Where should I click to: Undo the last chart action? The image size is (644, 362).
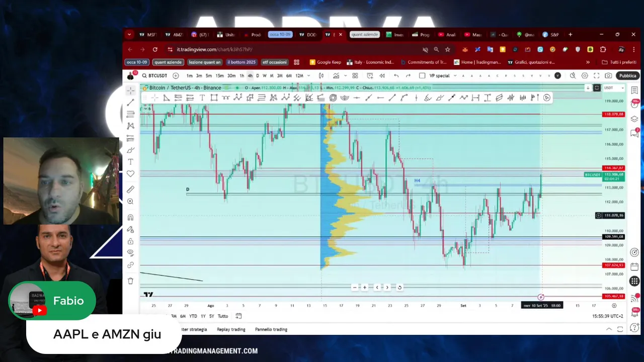point(396,75)
